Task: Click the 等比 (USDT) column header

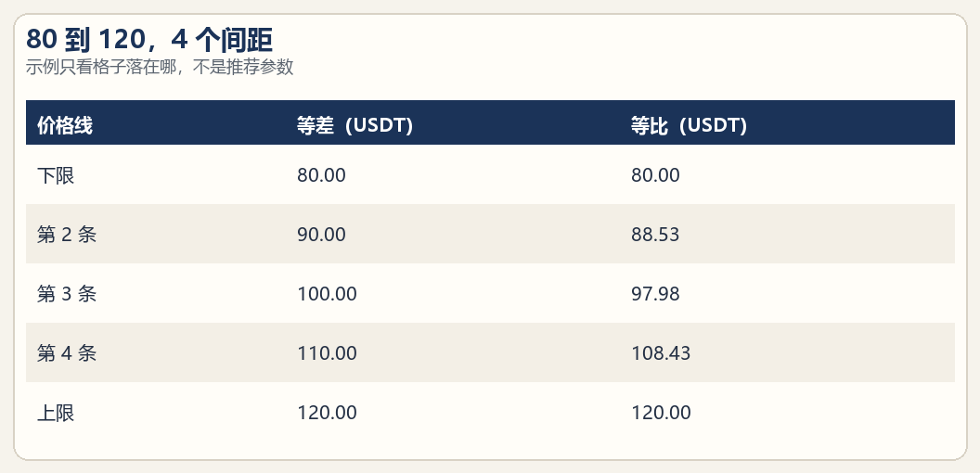Action: point(689,125)
